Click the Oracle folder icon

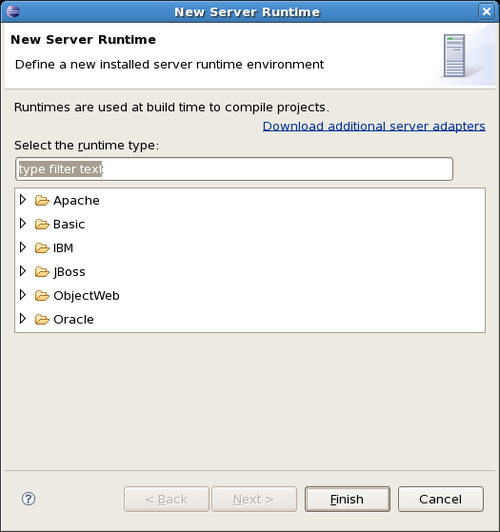42,319
